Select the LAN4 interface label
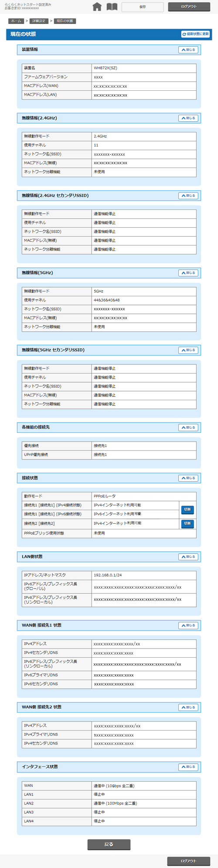Screen dimensions: 218x868 click(x=29, y=821)
